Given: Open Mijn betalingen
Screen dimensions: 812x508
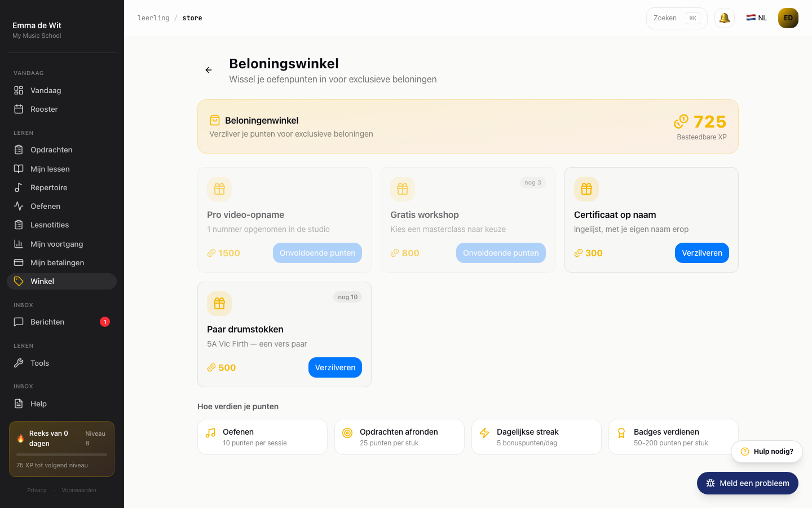Looking at the screenshot, I should [61, 262].
